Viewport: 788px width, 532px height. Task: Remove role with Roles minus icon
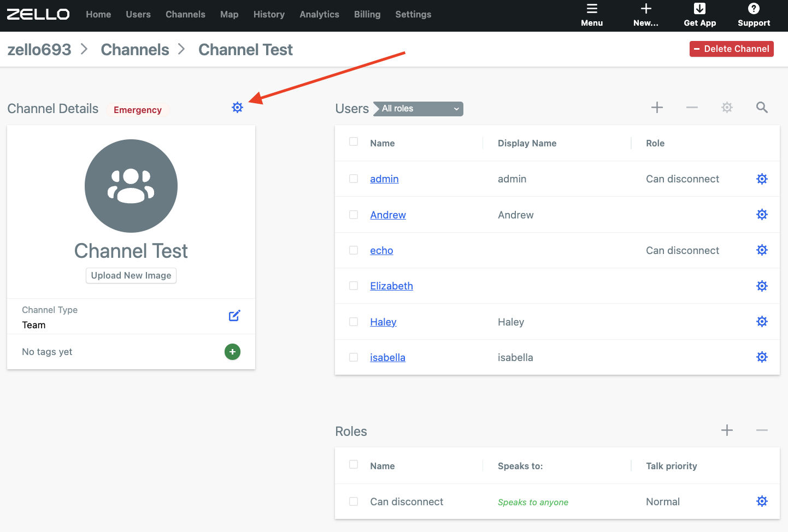tap(762, 430)
